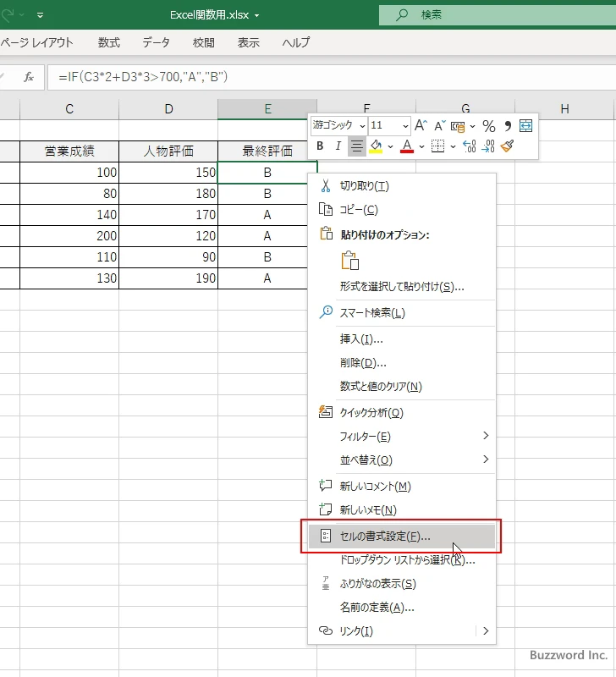616x677 pixels.
Task: Click the 新しいコメント icon
Action: [326, 486]
